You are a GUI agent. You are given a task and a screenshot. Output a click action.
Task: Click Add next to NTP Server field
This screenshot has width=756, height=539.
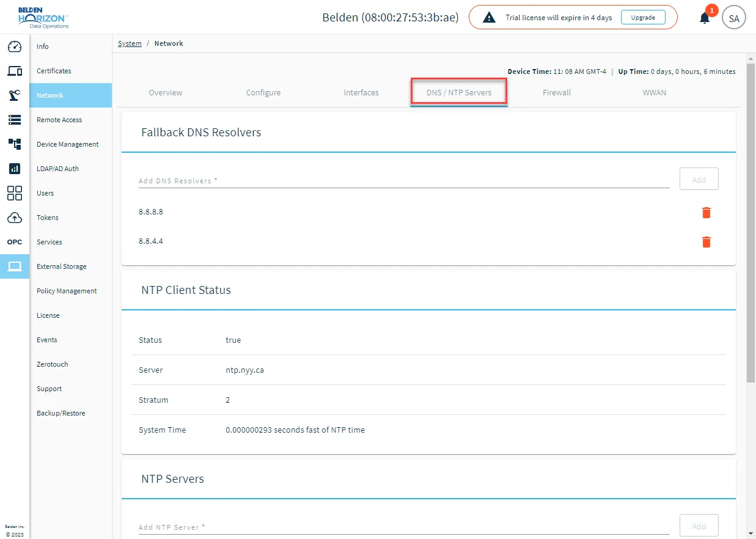(x=699, y=526)
